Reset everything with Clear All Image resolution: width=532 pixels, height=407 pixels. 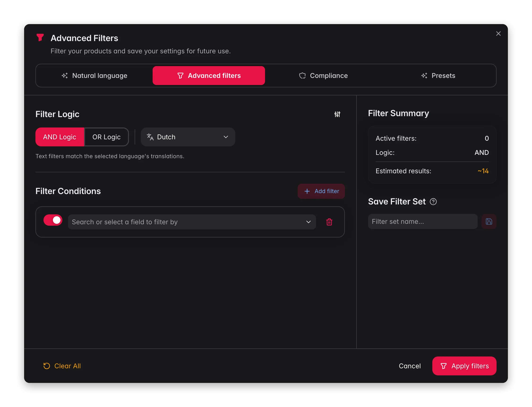[x=62, y=366]
